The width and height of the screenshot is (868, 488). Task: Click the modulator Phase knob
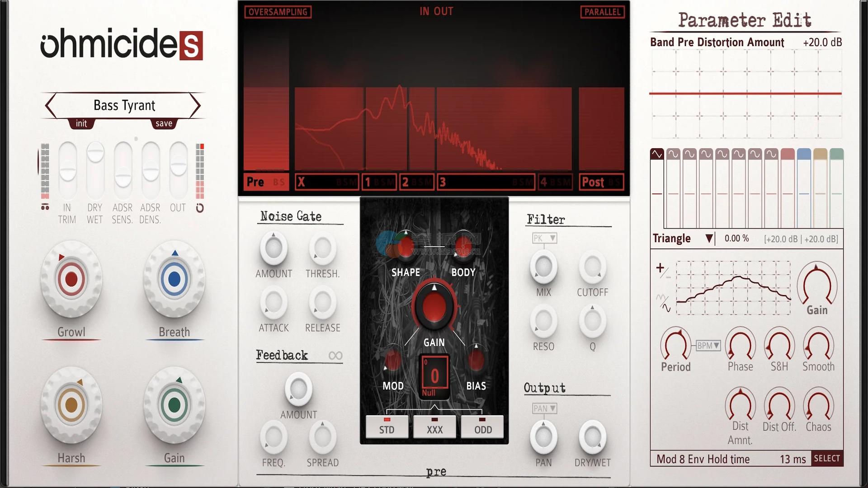click(x=740, y=344)
